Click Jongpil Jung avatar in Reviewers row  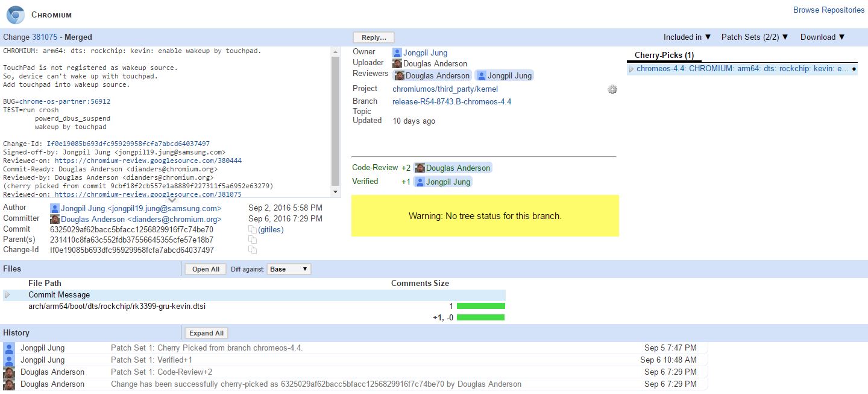pos(482,75)
